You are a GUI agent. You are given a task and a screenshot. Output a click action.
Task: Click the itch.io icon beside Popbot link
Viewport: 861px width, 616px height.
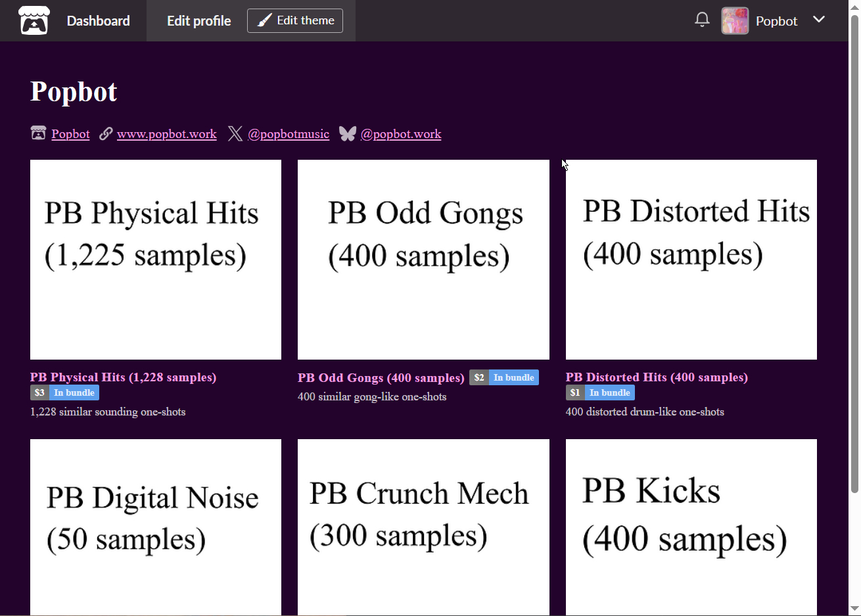(39, 133)
